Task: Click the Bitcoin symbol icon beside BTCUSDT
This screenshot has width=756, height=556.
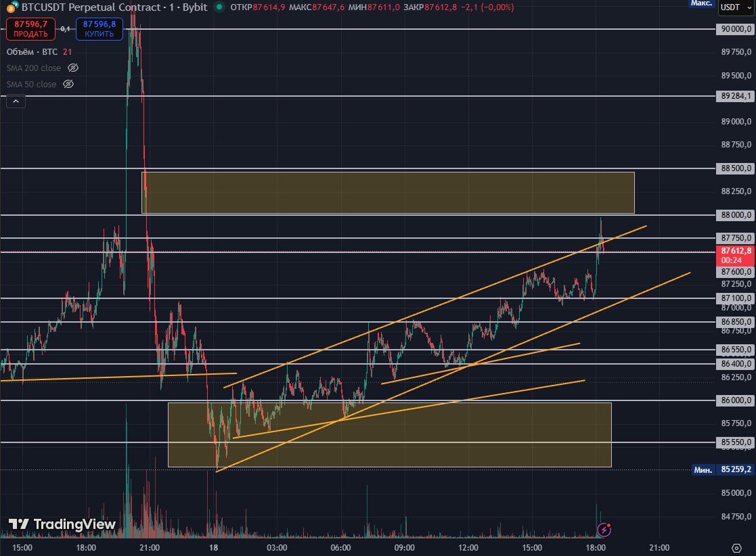Action: click(x=12, y=7)
